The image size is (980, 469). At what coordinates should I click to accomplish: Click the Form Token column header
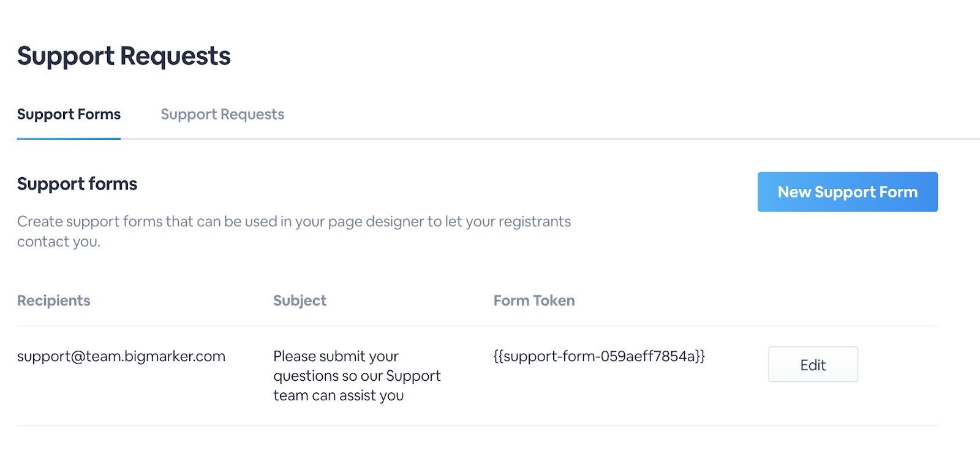point(534,301)
